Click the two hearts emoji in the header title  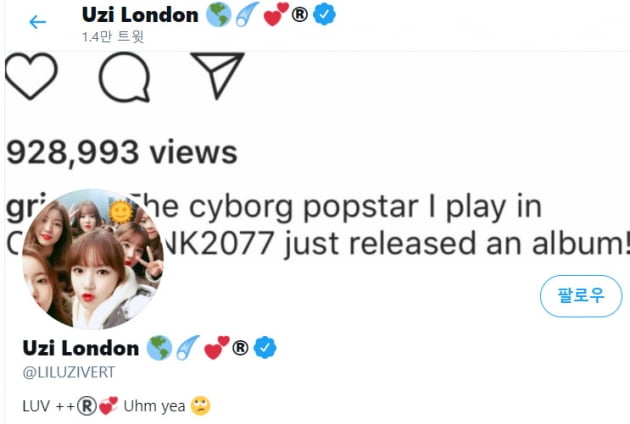click(x=276, y=14)
